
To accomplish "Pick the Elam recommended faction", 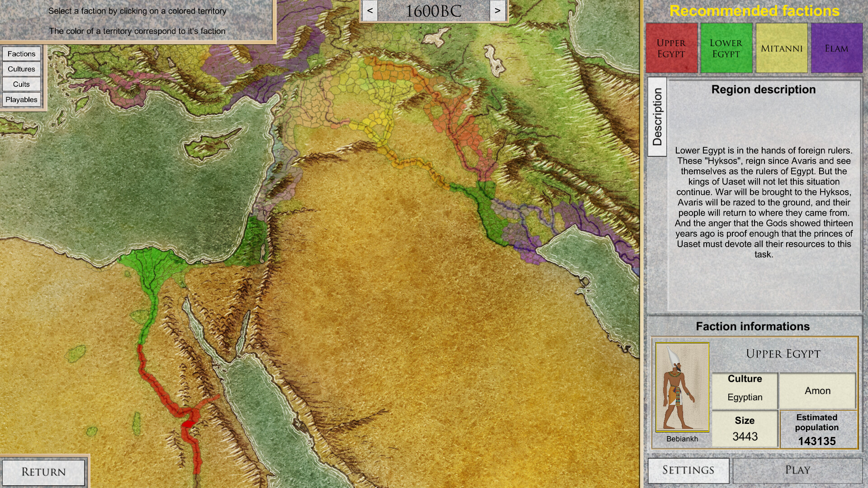I will point(836,47).
